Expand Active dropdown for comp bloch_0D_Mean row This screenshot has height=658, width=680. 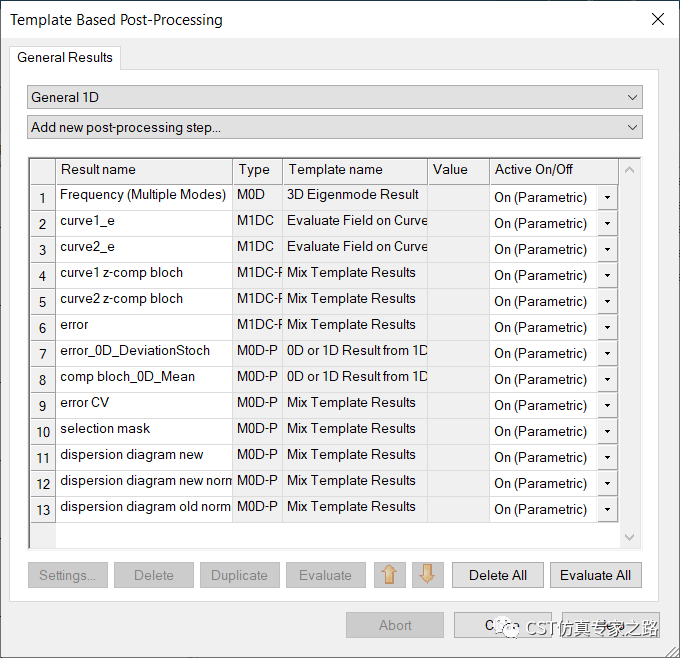(x=607, y=380)
